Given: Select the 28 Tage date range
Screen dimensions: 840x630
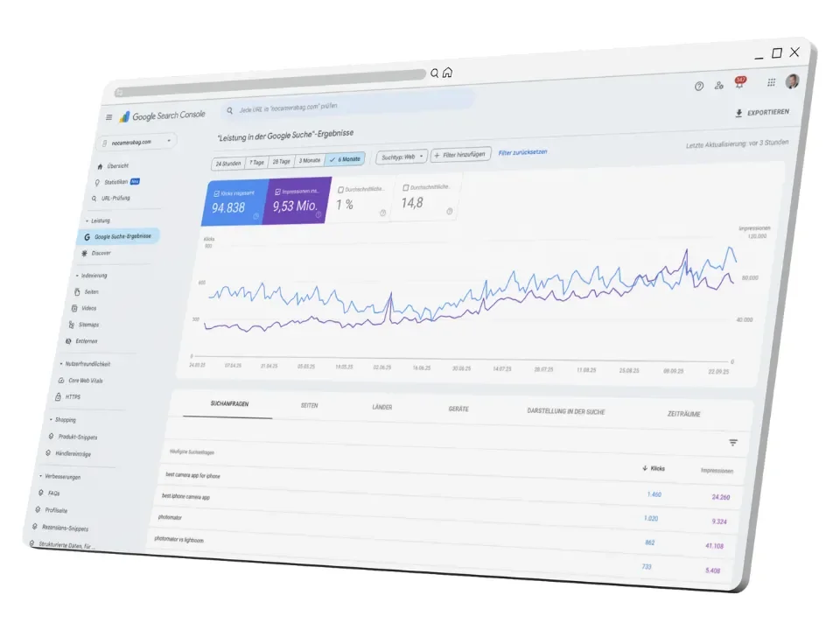Looking at the screenshot, I should [x=281, y=161].
